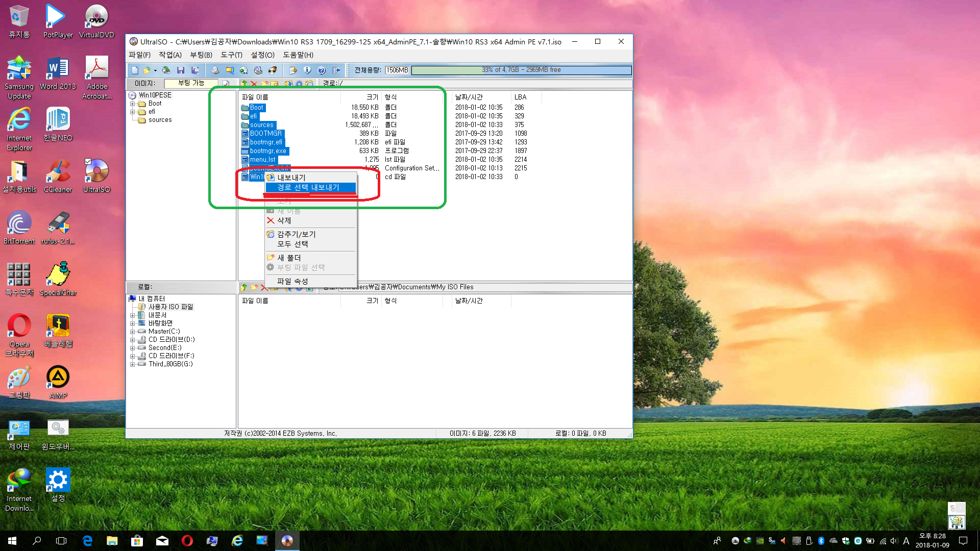Select the sources folder in image tree
980x551 pixels.
160,120
